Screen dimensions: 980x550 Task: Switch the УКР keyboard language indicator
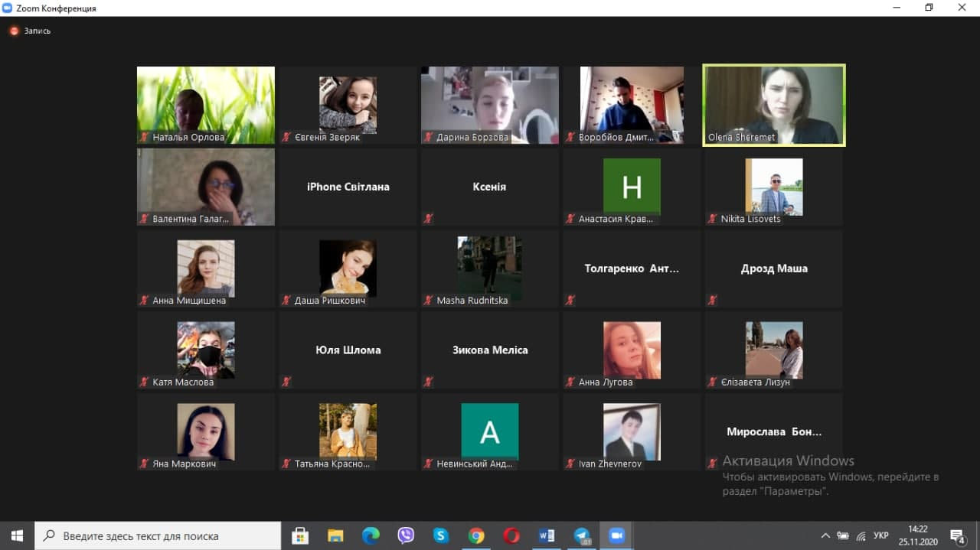(x=881, y=535)
